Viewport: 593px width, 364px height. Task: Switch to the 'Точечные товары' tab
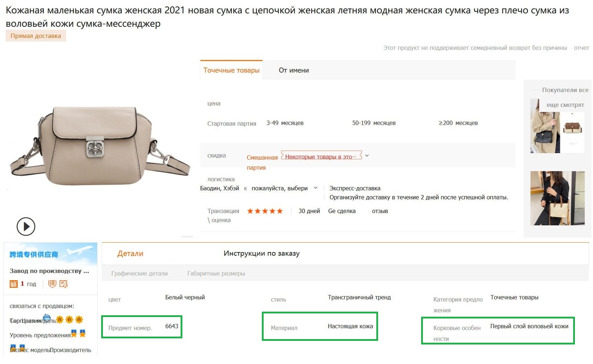click(231, 70)
